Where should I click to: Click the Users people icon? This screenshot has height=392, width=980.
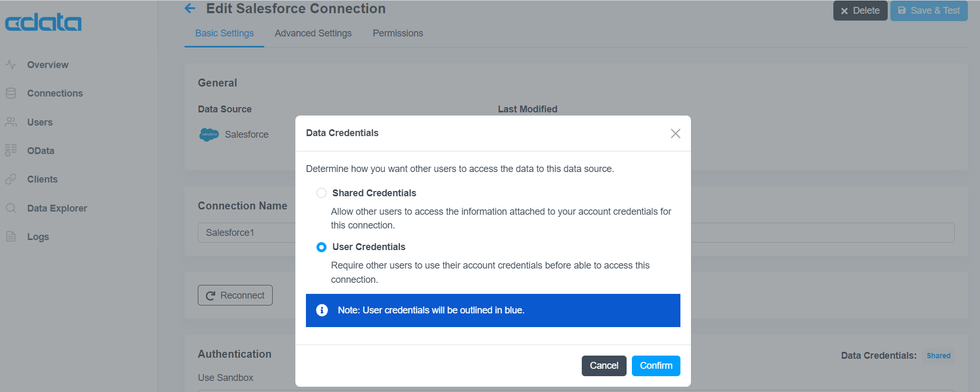point(11,122)
